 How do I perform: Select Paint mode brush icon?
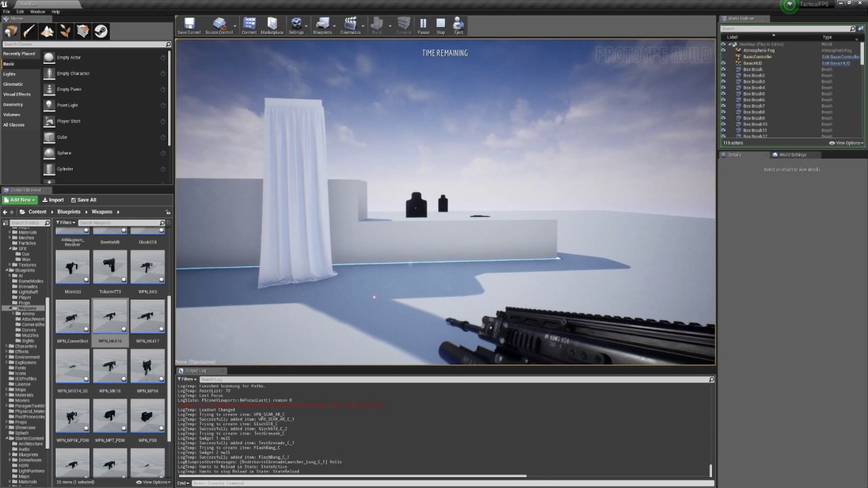pos(29,31)
